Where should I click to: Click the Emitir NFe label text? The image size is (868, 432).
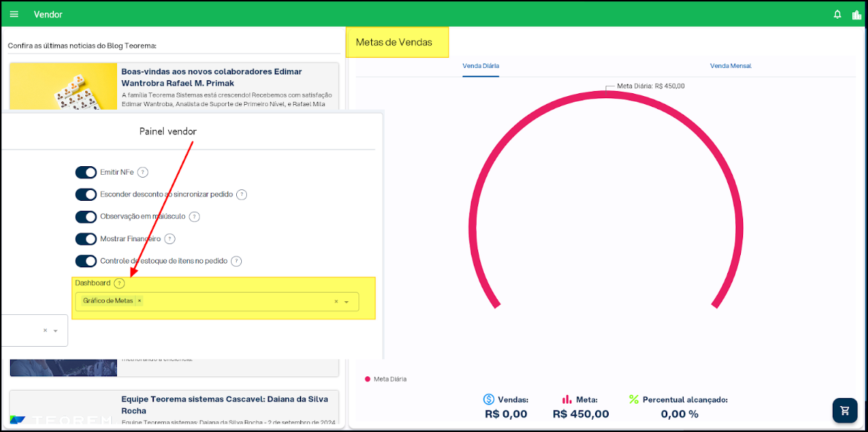[117, 172]
